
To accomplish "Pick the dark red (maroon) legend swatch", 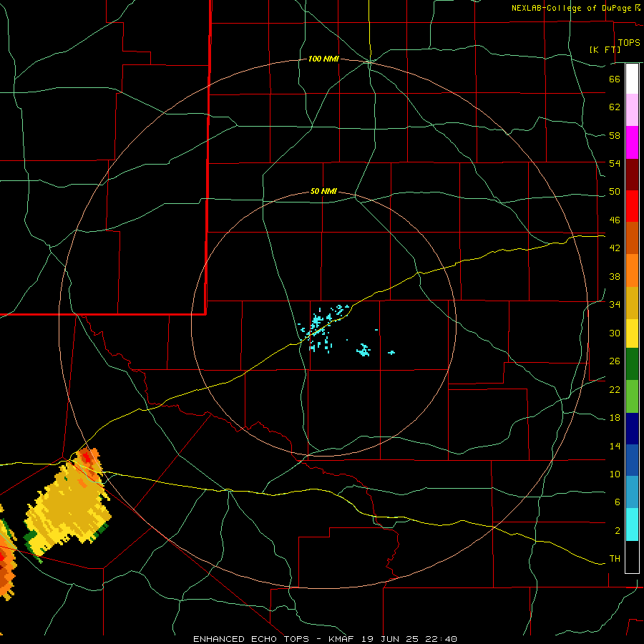I will (x=632, y=174).
